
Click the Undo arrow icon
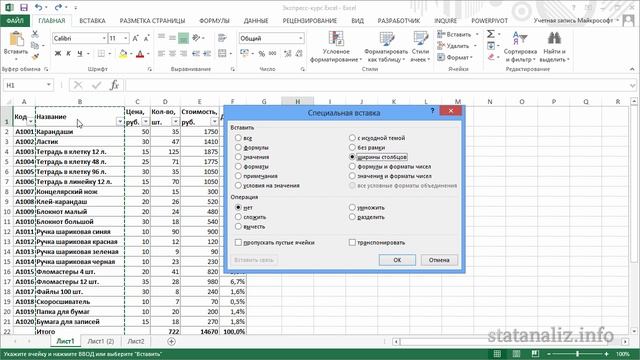39,7
